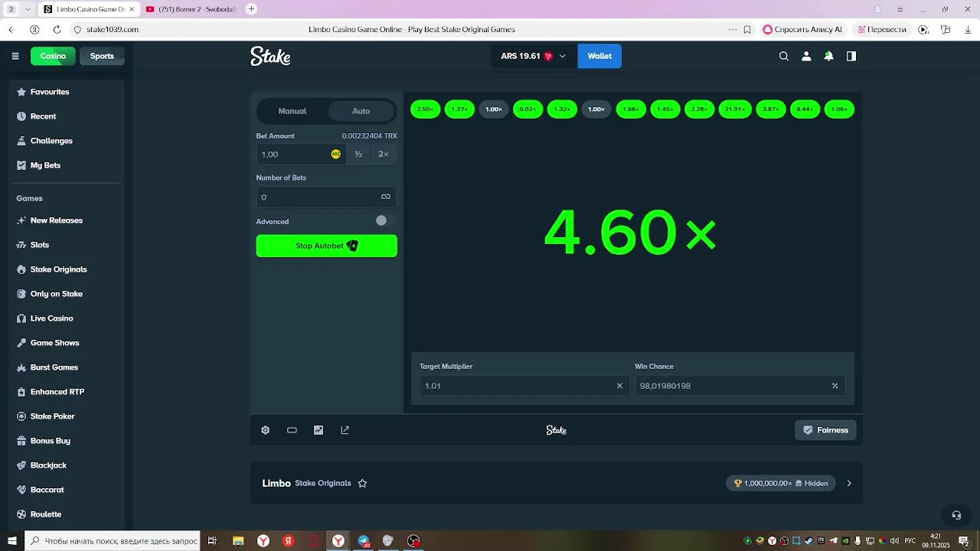
Task: Open the hamburger menu in Stake header
Action: pos(15,56)
